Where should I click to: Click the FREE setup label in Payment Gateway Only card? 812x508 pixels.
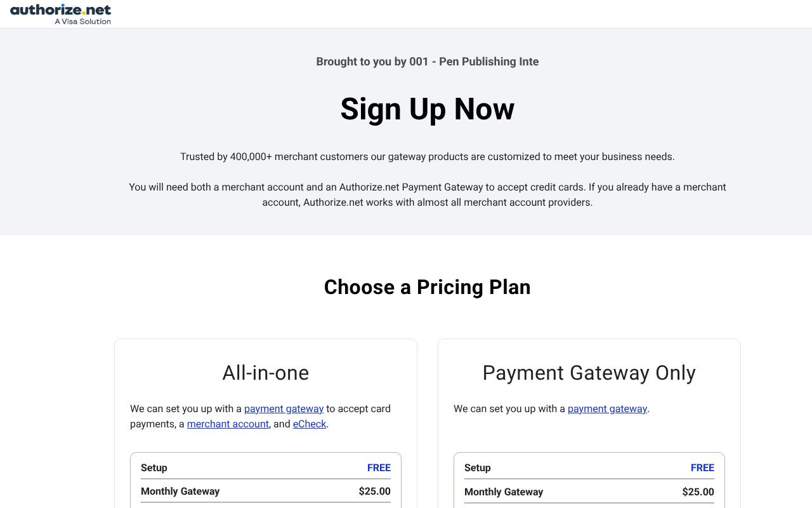click(702, 467)
